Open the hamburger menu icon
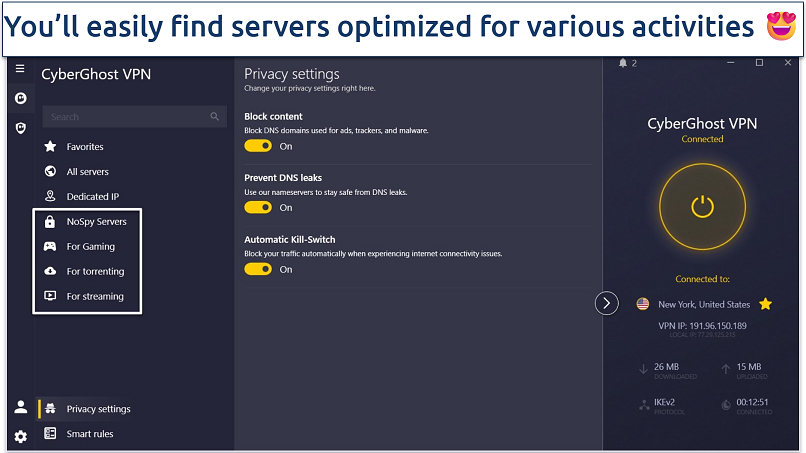The image size is (806, 453). click(x=20, y=68)
